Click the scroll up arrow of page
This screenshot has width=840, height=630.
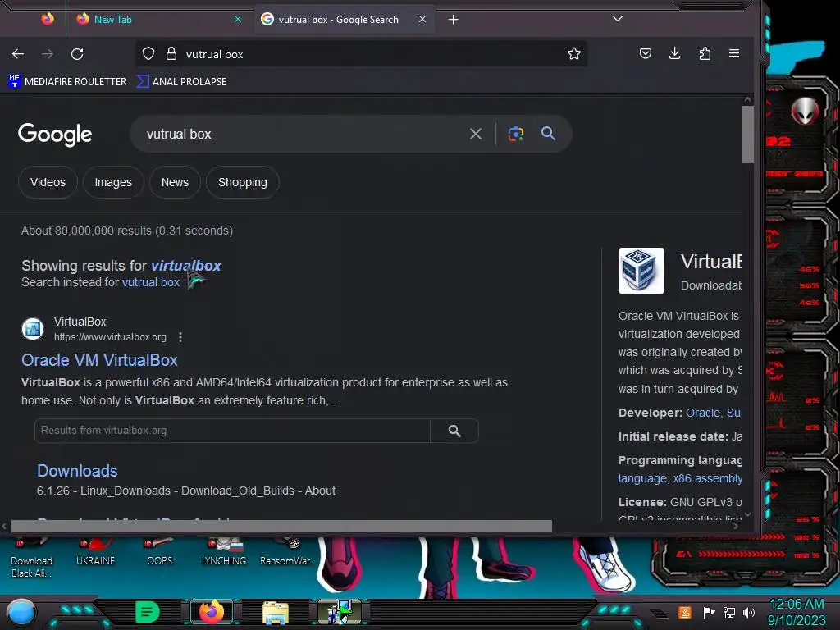(x=747, y=99)
